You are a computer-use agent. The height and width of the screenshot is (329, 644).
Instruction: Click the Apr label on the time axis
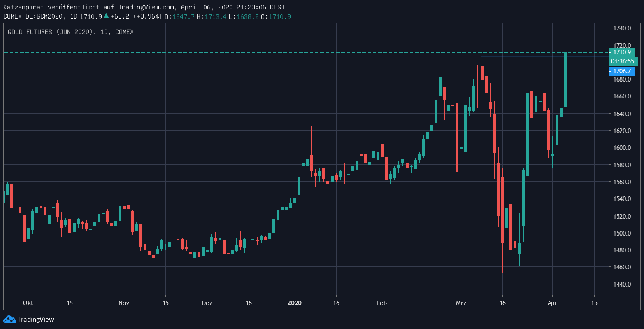552,303
